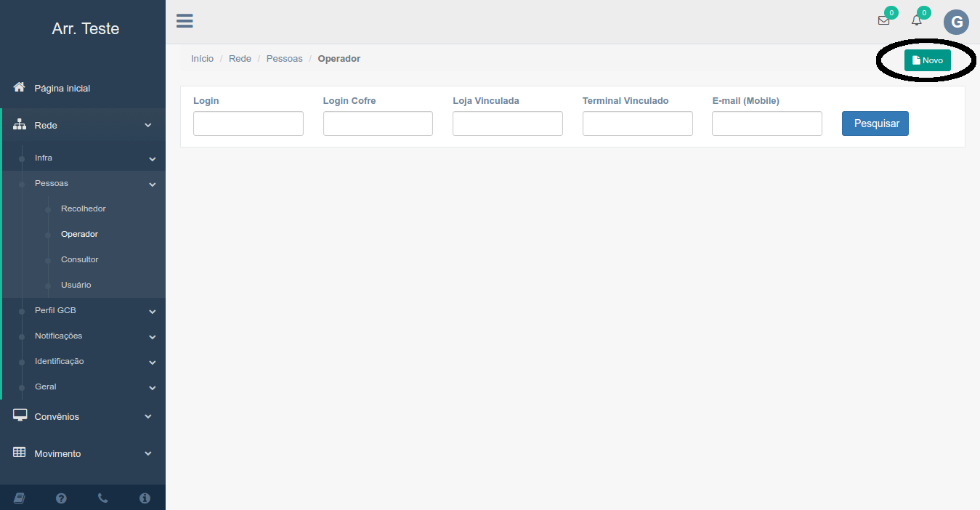Viewport: 980px width, 510px height.
Task: Open the envelope messages icon
Action: tap(883, 20)
